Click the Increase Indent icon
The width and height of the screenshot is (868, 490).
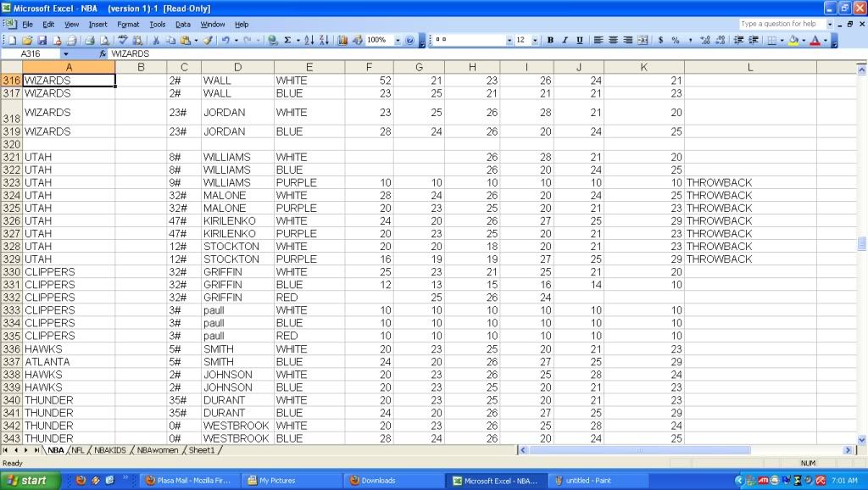pos(754,40)
